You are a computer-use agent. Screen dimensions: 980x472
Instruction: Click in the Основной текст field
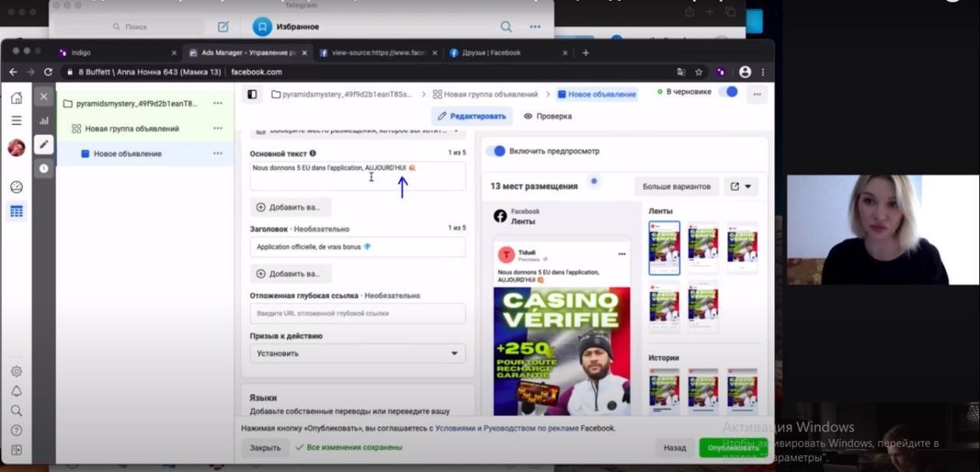click(x=358, y=175)
